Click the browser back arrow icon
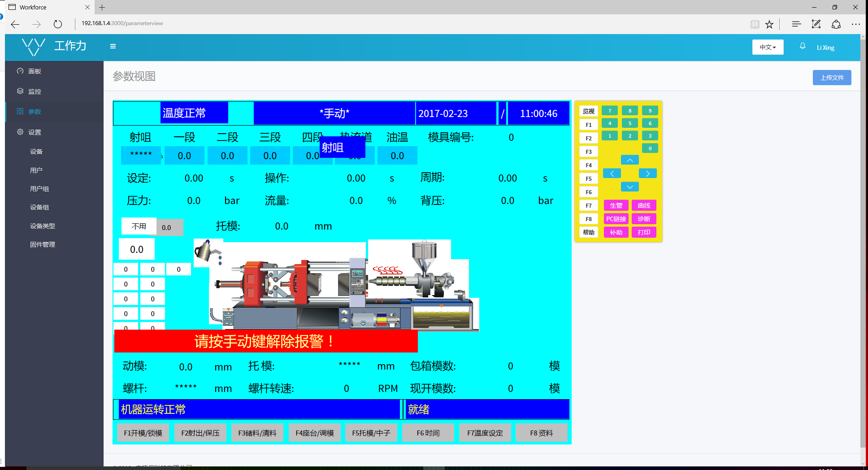Image resolution: width=868 pixels, height=470 pixels. [x=14, y=24]
